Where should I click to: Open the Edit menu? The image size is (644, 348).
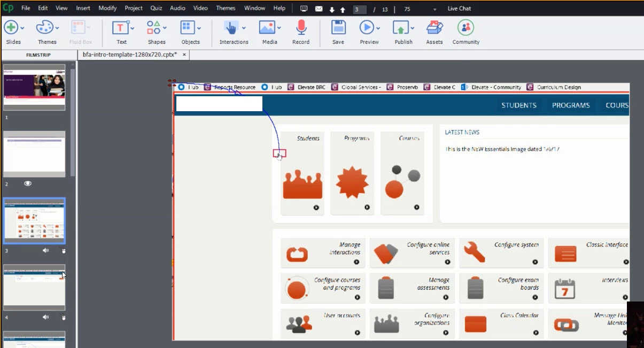pos(43,8)
